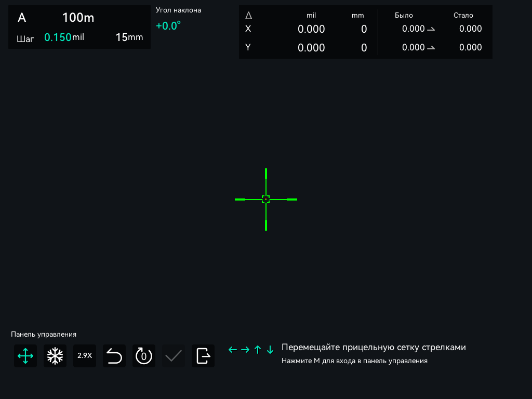Click the green reticle center square
The height and width of the screenshot is (399, 532).
266,199
